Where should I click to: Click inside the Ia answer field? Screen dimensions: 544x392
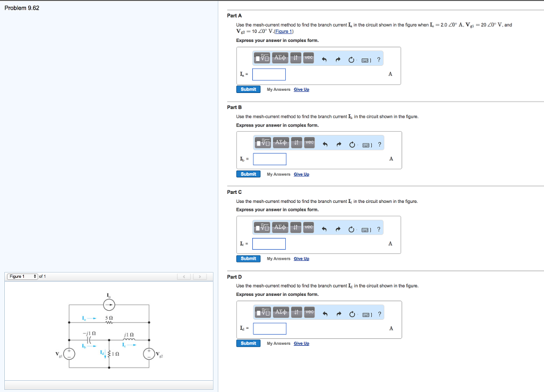click(x=269, y=74)
